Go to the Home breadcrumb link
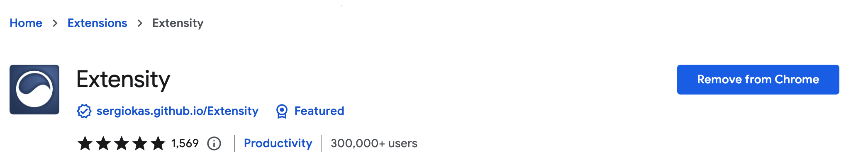 26,23
